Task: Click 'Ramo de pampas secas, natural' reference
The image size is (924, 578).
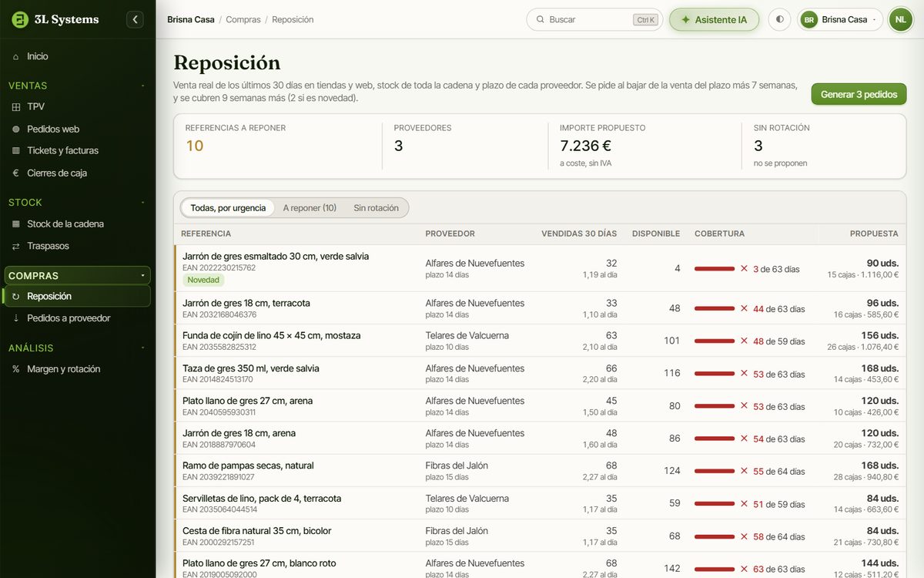Action: click(248, 465)
